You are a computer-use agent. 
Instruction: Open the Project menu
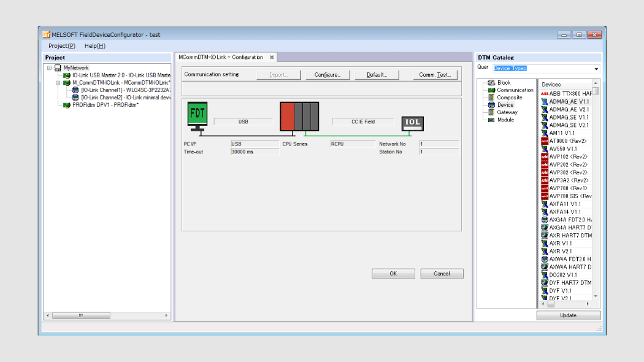click(61, 46)
